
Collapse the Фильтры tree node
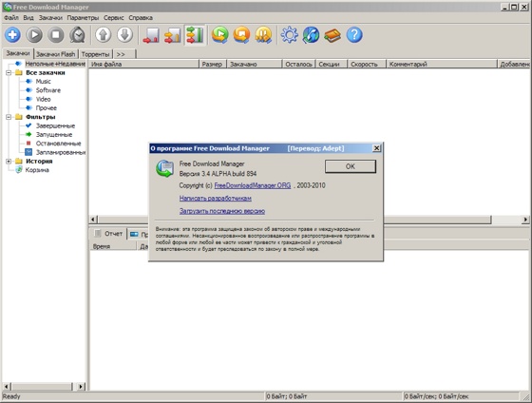(x=9, y=117)
